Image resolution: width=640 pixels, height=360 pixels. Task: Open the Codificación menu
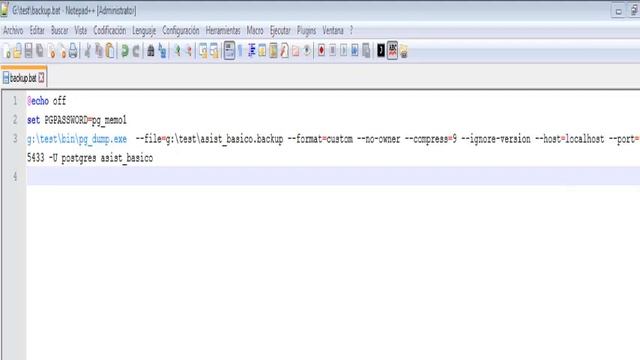pos(110,31)
